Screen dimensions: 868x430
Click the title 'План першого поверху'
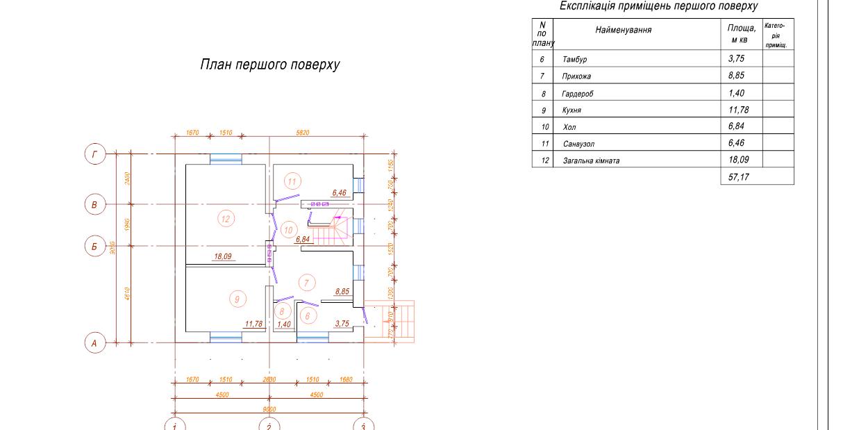[x=269, y=65]
